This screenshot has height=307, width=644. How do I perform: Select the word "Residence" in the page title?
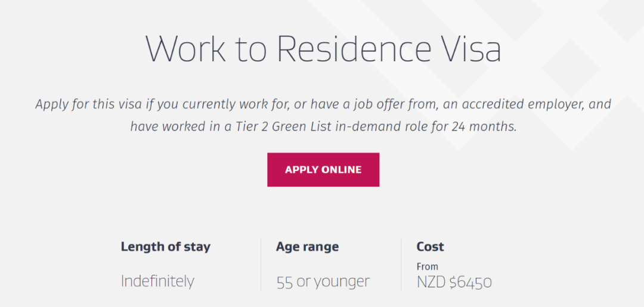tap(352, 49)
